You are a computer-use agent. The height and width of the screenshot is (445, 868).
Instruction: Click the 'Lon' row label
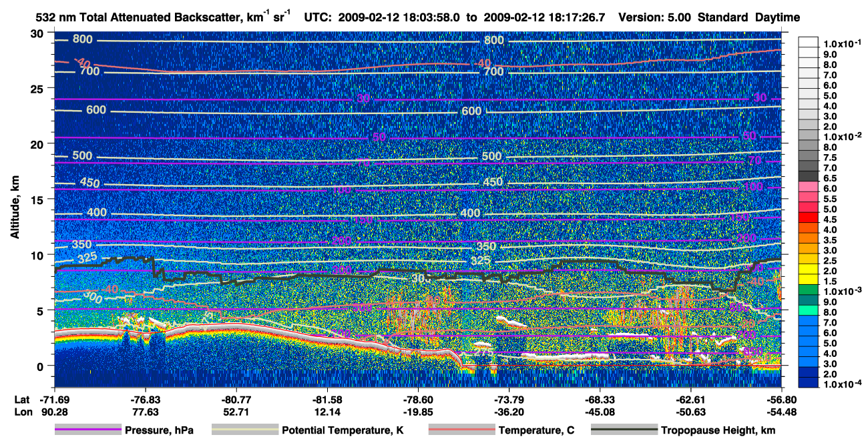coord(22,412)
